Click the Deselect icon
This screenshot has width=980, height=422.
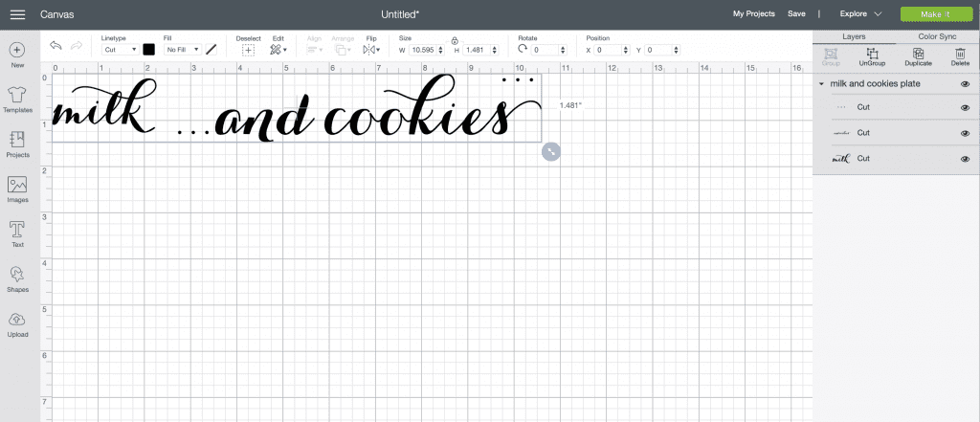click(x=248, y=50)
